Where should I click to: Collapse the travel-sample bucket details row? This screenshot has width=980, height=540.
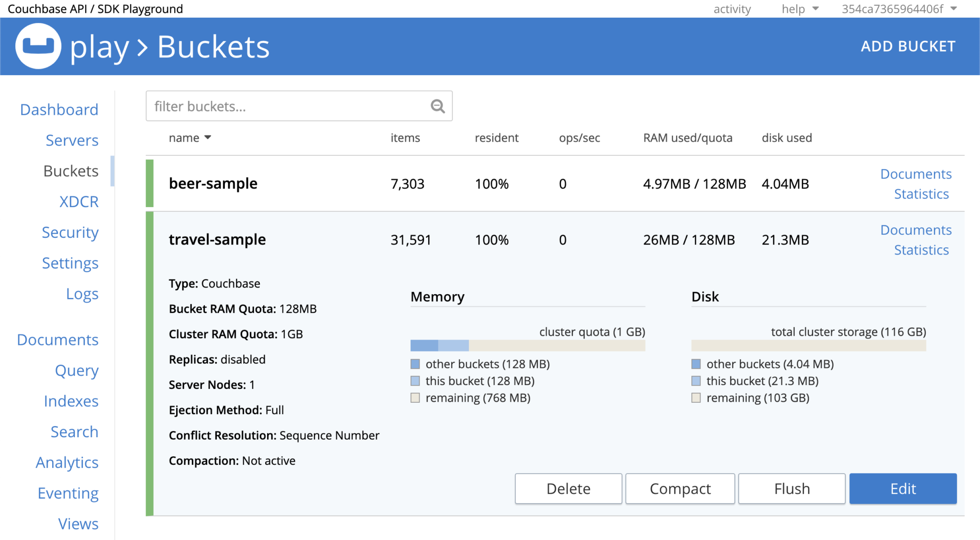click(x=217, y=239)
